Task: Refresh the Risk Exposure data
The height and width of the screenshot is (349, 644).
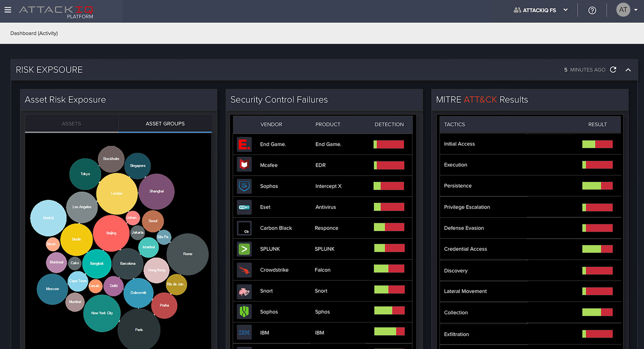Action: click(x=613, y=70)
